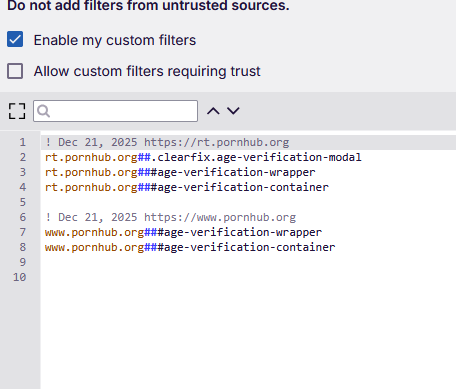The width and height of the screenshot is (456, 389).
Task: Select line number 1 in gutter
Action: pos(22,142)
